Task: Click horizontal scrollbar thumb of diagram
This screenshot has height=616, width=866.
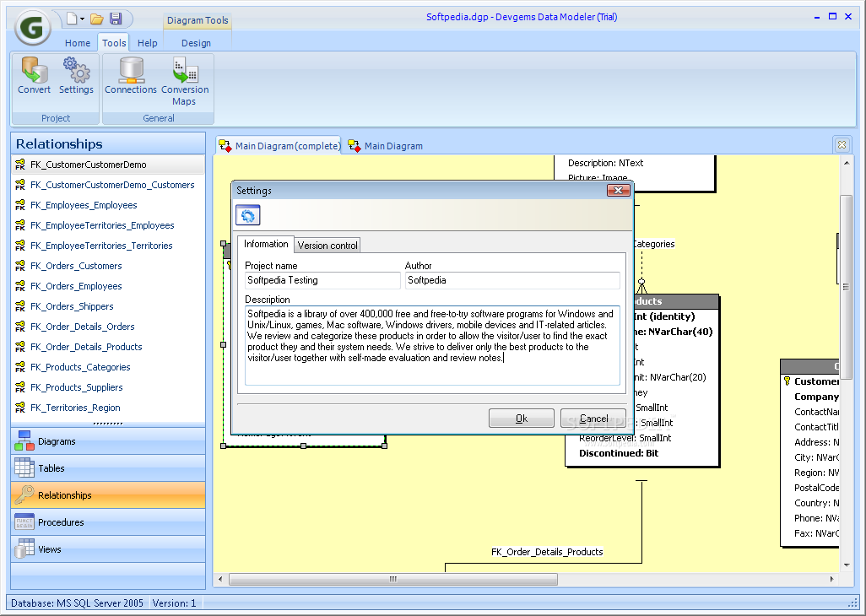Action: (x=392, y=579)
